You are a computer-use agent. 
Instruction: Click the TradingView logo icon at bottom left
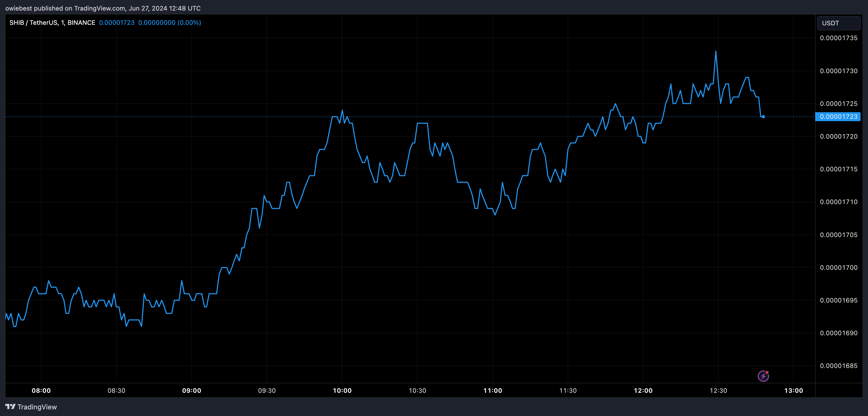point(11,406)
